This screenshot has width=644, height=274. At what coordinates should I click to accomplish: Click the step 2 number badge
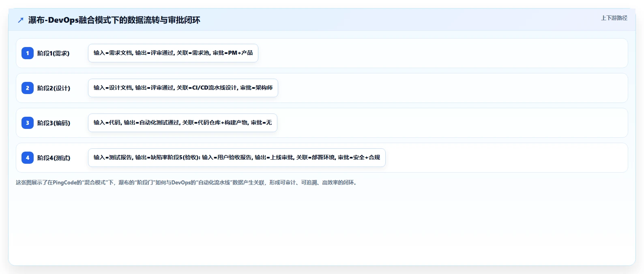click(x=28, y=88)
